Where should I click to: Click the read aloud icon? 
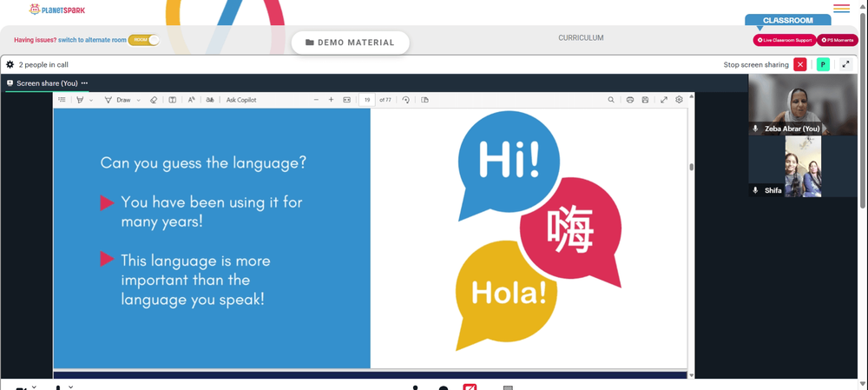pyautogui.click(x=191, y=100)
